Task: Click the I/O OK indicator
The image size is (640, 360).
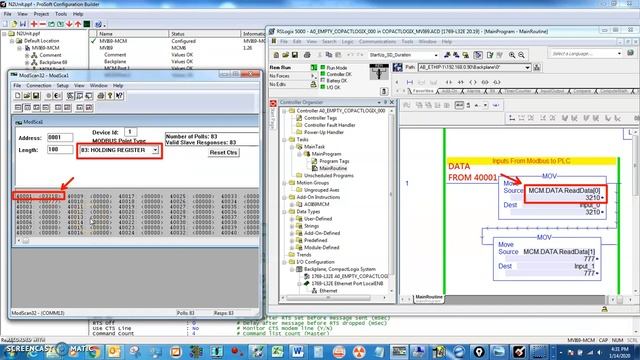Action: pyautogui.click(x=323, y=87)
